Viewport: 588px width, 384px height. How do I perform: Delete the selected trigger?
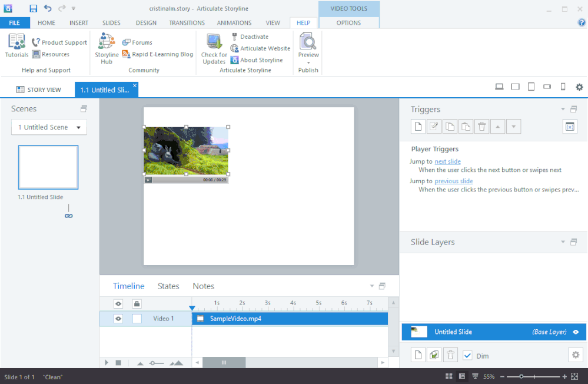[x=481, y=127]
